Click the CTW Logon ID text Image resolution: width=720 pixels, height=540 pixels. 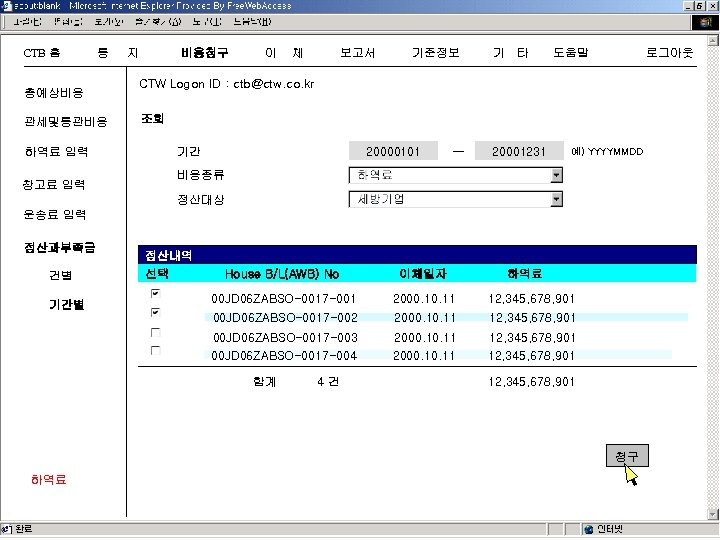pos(227,84)
